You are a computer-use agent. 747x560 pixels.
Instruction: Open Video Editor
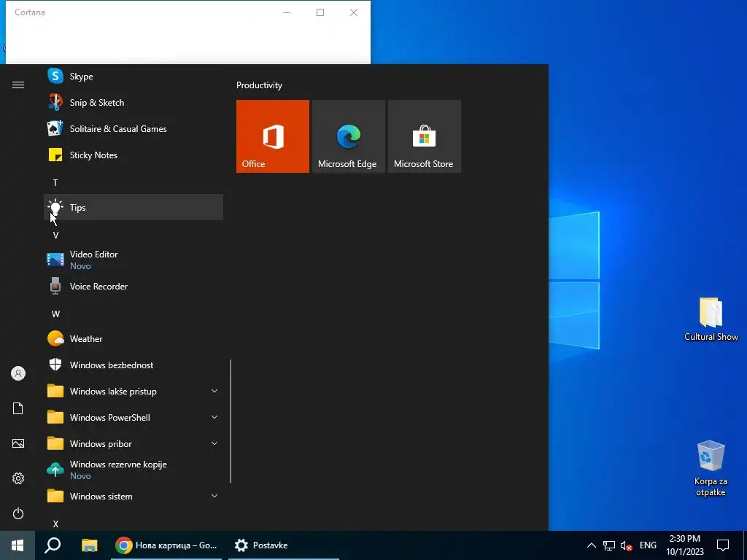(x=133, y=260)
